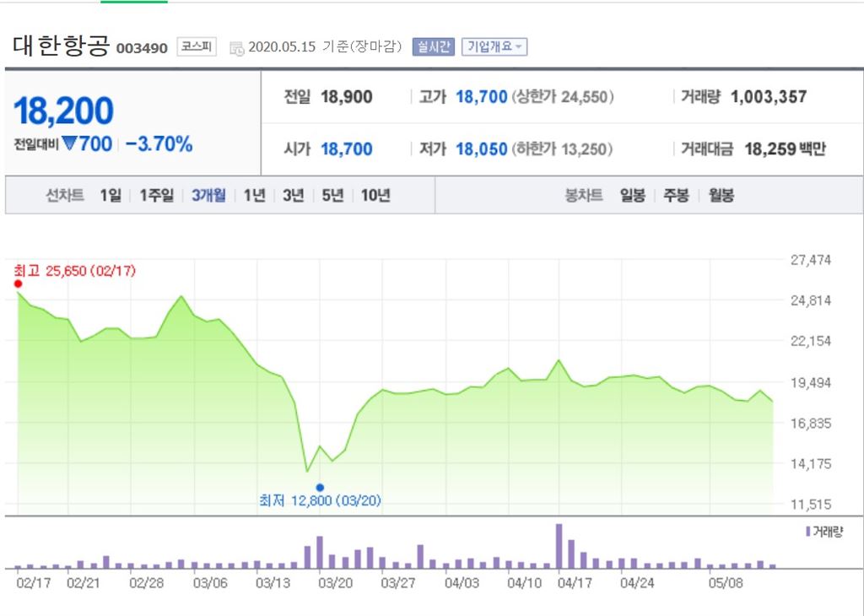Viewport: 864px width, 616px height.
Task: Click the 04/24 date axis label
Action: pos(637,583)
